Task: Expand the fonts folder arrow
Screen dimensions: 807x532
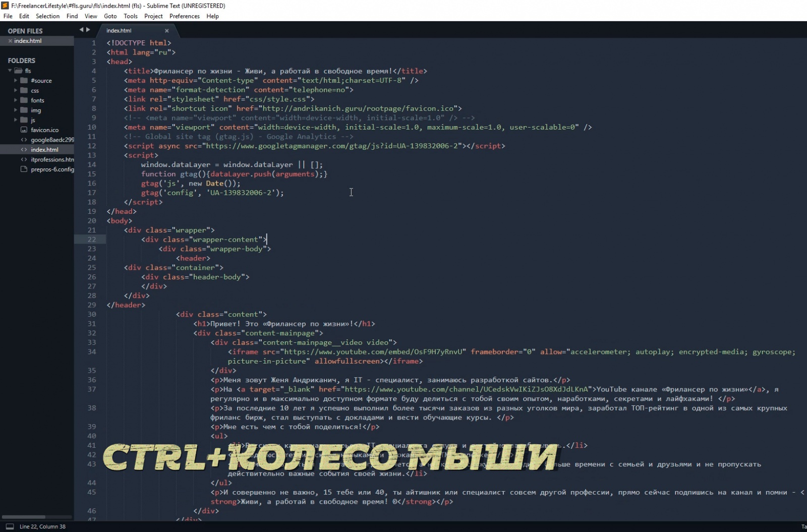Action: (x=16, y=100)
